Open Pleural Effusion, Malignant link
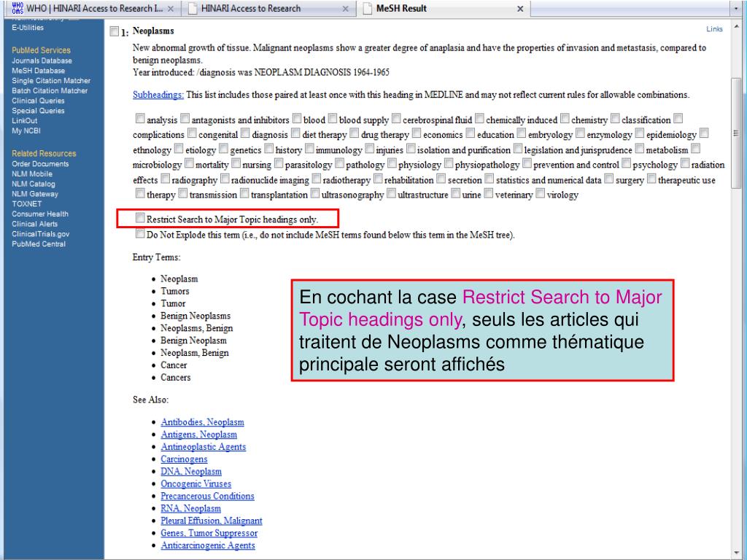Screen dimensions: 747x560 212,521
